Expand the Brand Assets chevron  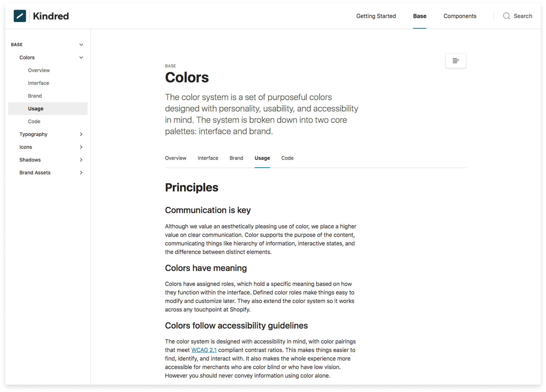point(81,173)
